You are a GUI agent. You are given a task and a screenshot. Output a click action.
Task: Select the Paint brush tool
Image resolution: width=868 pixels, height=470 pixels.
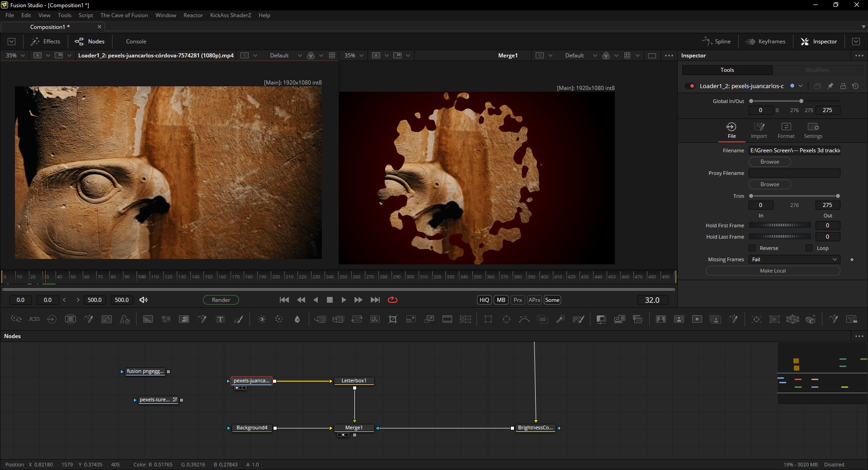[238, 319]
